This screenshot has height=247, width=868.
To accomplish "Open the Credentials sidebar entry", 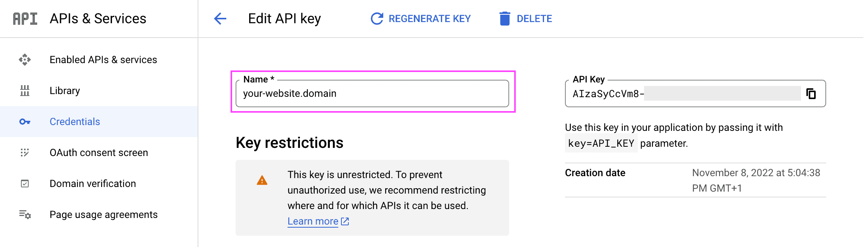I will 75,121.
